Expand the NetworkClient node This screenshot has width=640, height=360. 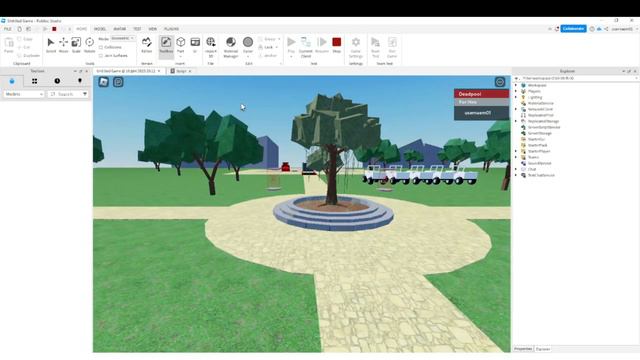(516, 109)
